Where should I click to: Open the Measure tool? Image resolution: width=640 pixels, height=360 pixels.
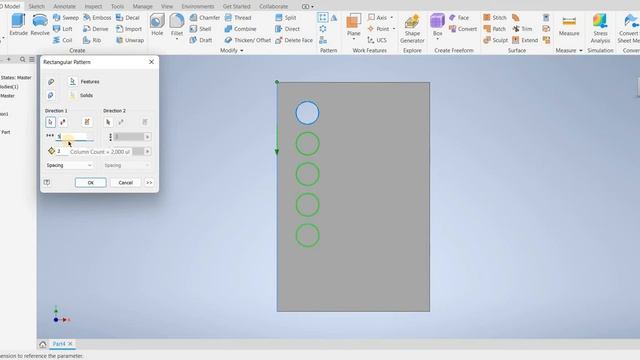569,25
